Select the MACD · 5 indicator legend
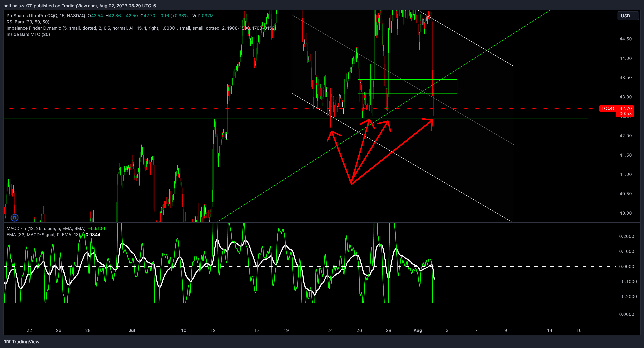This screenshot has height=348, width=644. tap(46, 228)
